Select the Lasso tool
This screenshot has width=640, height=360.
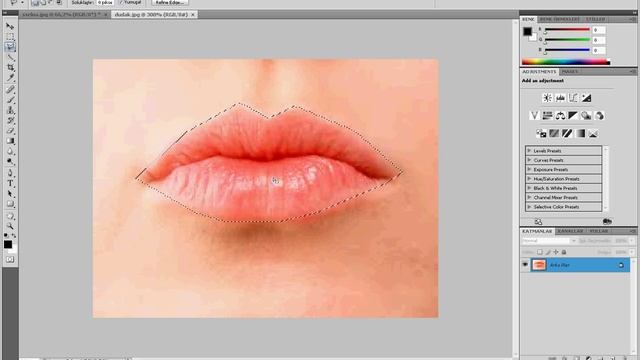pyautogui.click(x=10, y=47)
